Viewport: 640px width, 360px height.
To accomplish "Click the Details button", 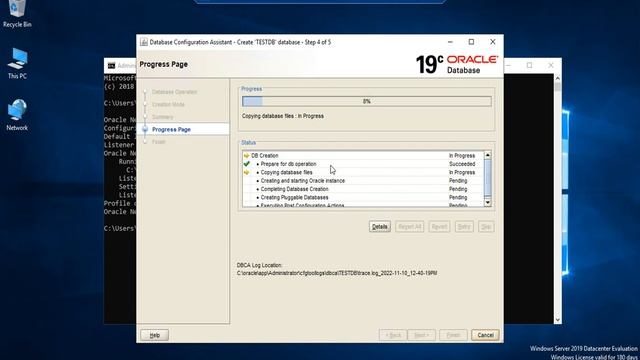I will (380, 227).
